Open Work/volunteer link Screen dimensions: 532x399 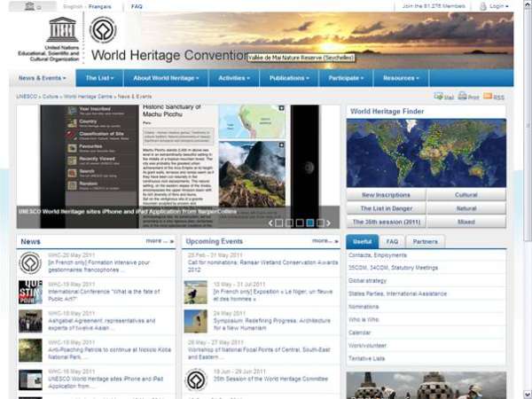coord(367,346)
